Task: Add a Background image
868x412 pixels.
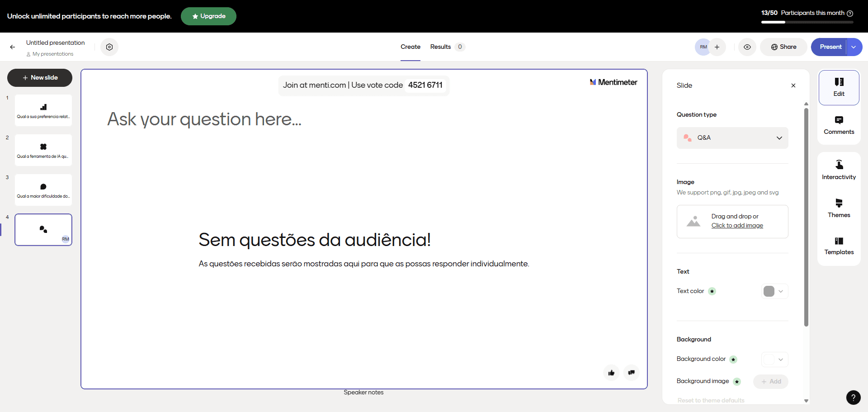Action: pyautogui.click(x=771, y=382)
